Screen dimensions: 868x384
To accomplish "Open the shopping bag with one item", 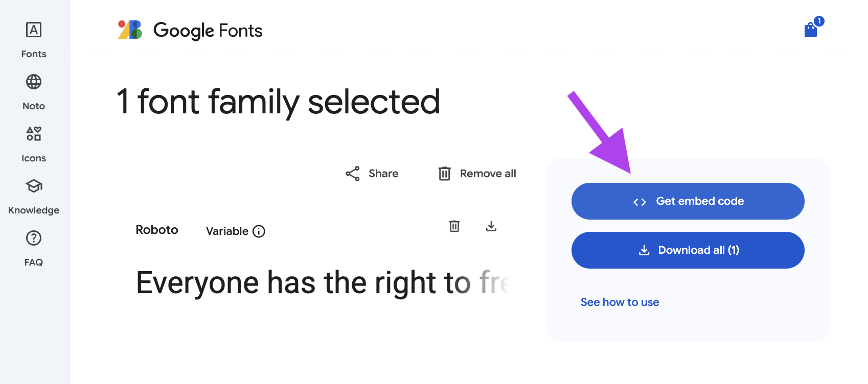I will click(x=813, y=29).
